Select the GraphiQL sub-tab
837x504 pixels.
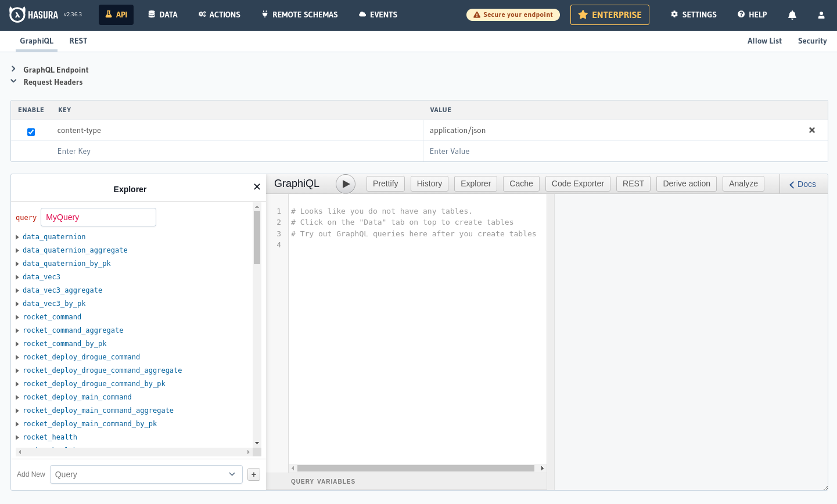[x=37, y=41]
